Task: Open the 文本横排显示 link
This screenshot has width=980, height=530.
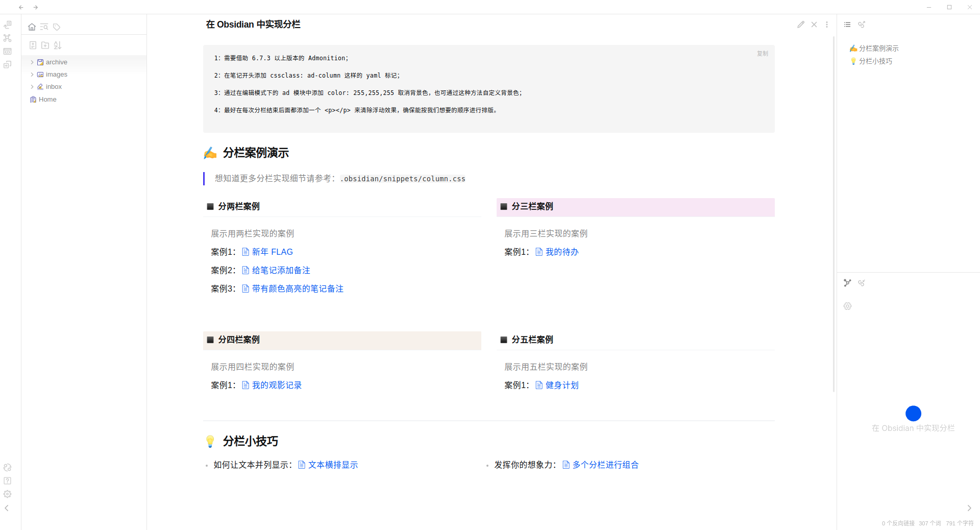Action: coord(328,465)
